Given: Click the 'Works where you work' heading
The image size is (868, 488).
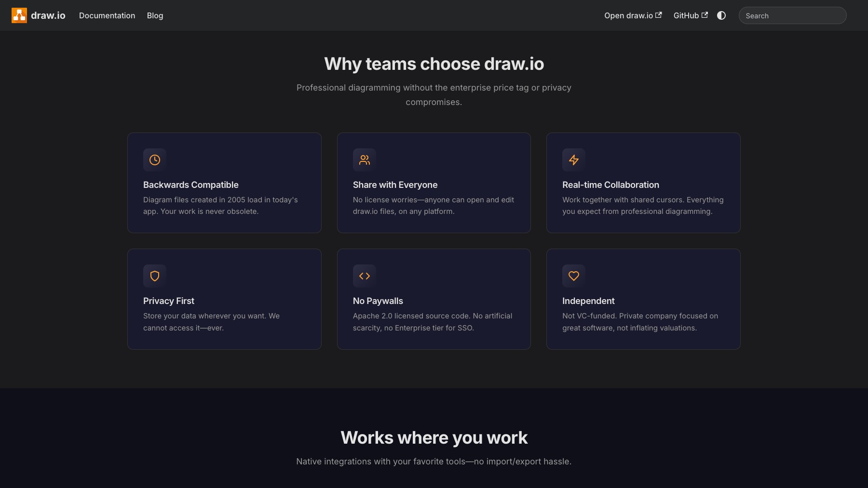Looking at the screenshot, I should (434, 438).
